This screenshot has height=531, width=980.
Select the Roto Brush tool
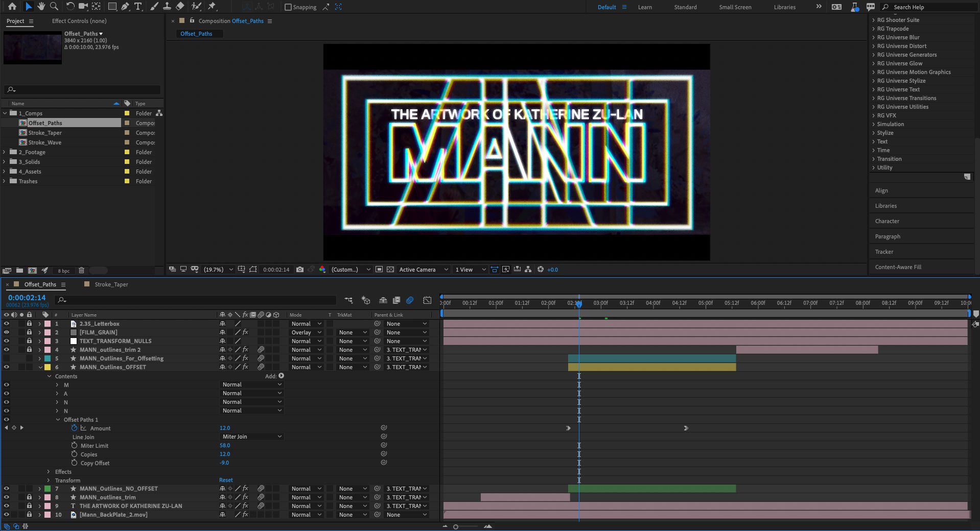tap(197, 7)
